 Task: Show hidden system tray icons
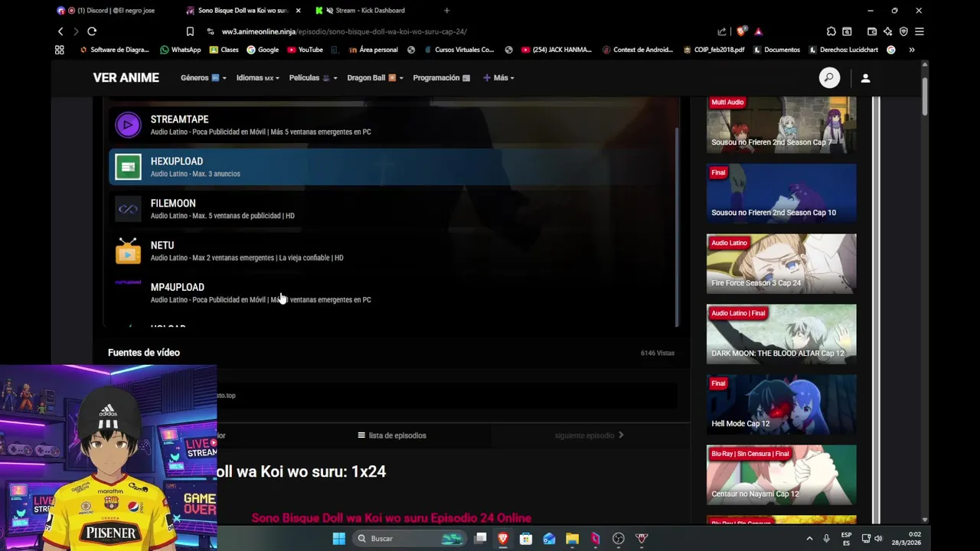[809, 538]
